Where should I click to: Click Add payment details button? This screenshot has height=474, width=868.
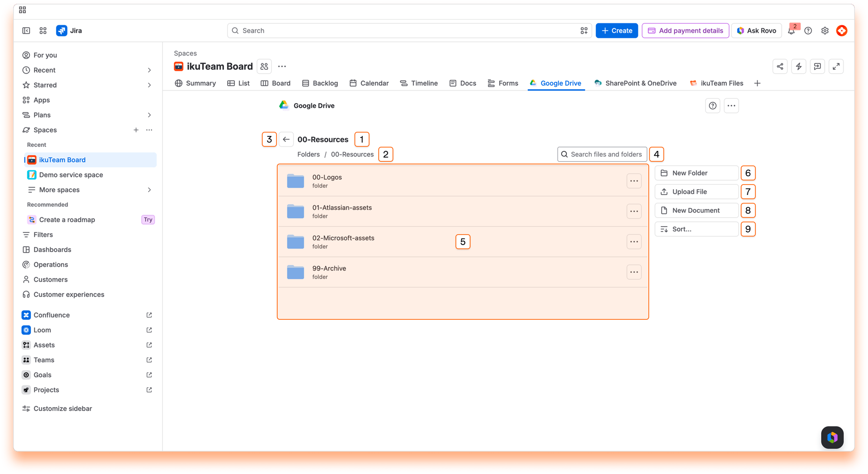(685, 30)
